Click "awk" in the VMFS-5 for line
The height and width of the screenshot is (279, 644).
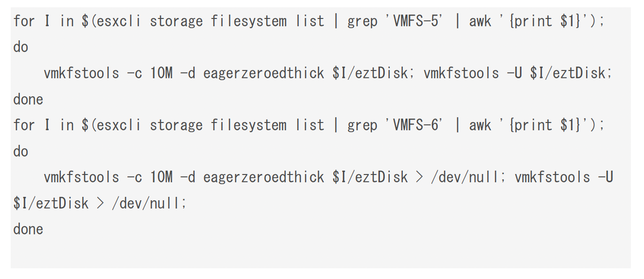(481, 21)
